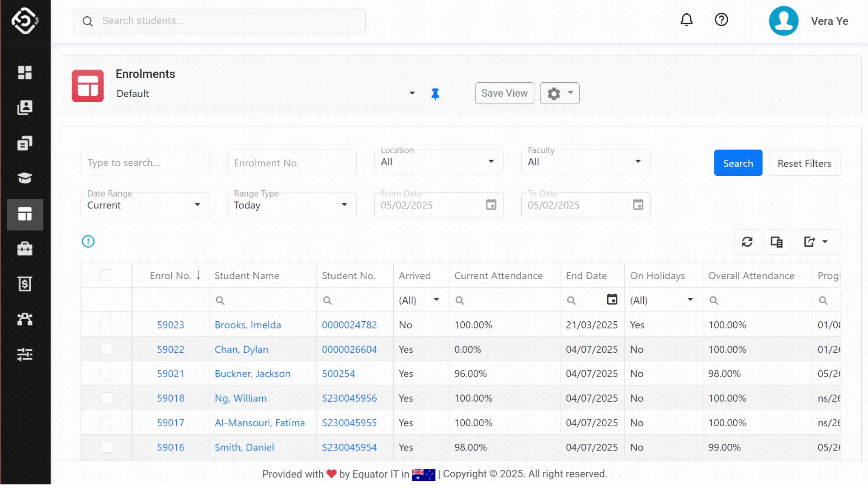
Task: Open the Range Type dropdown
Action: [x=292, y=205]
